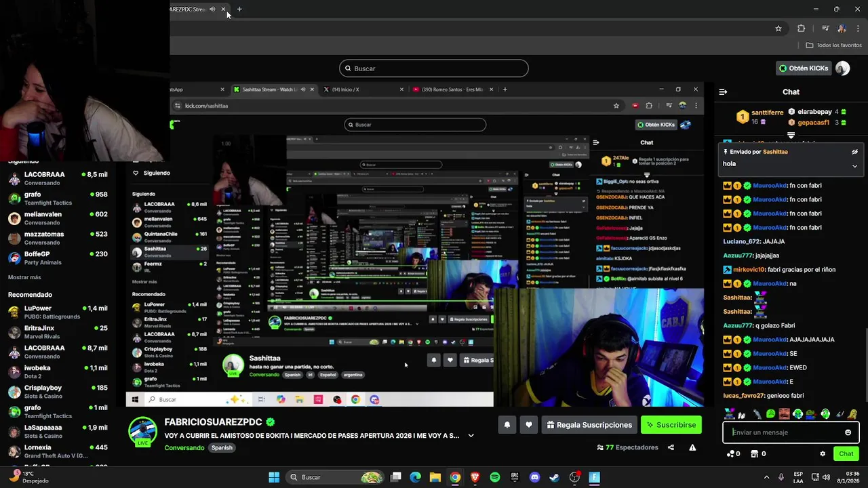Click Regala Suscripciones button
This screenshot has height=488, width=868.
[x=589, y=425]
